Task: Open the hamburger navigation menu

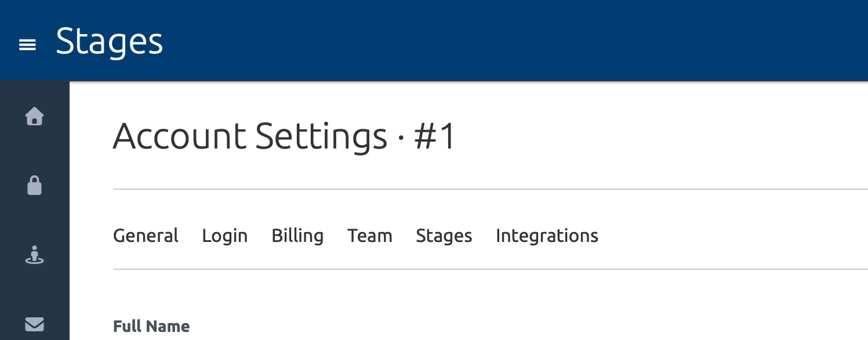Action: pos(28,45)
